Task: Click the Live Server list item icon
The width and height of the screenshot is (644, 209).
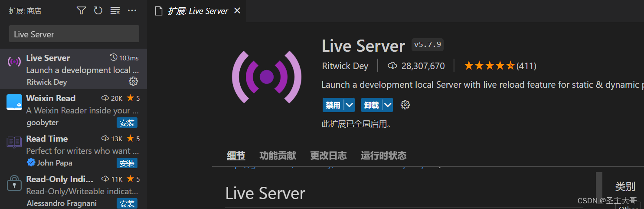Action: pyautogui.click(x=14, y=62)
